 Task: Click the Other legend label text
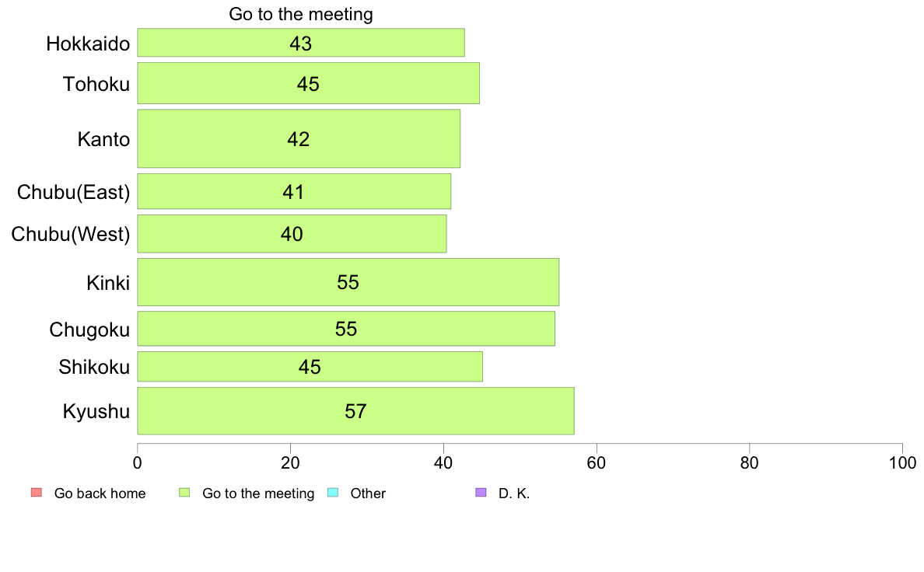369,493
